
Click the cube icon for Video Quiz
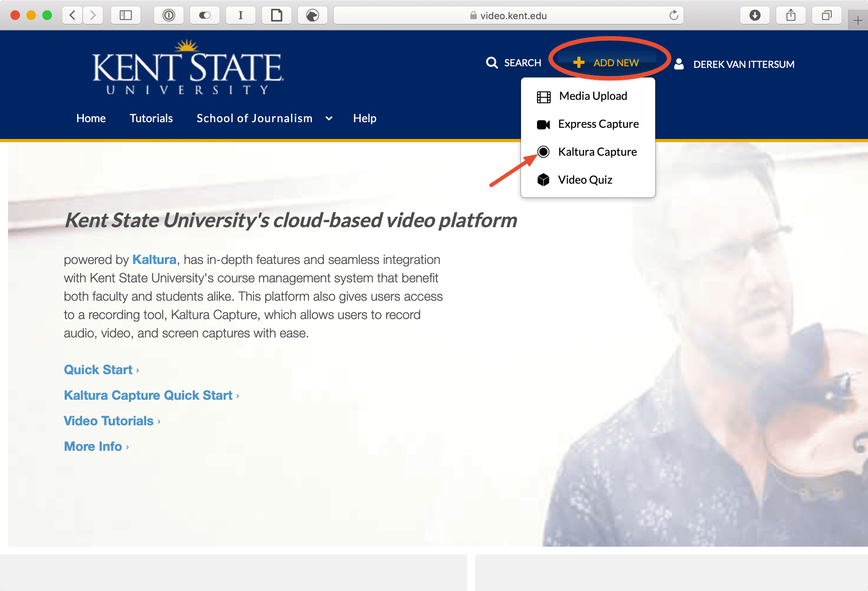(x=543, y=180)
